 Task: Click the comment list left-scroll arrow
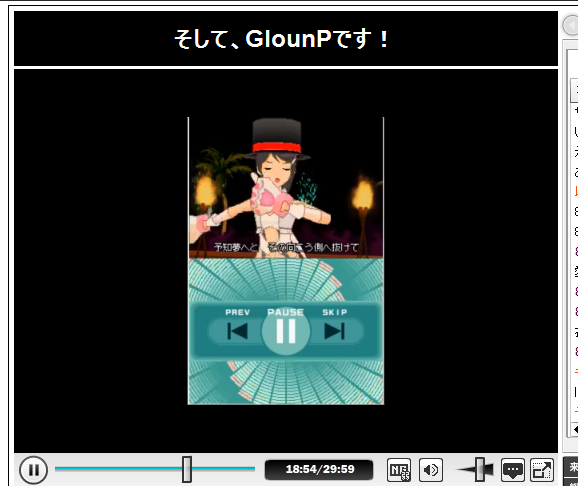pos(575,429)
